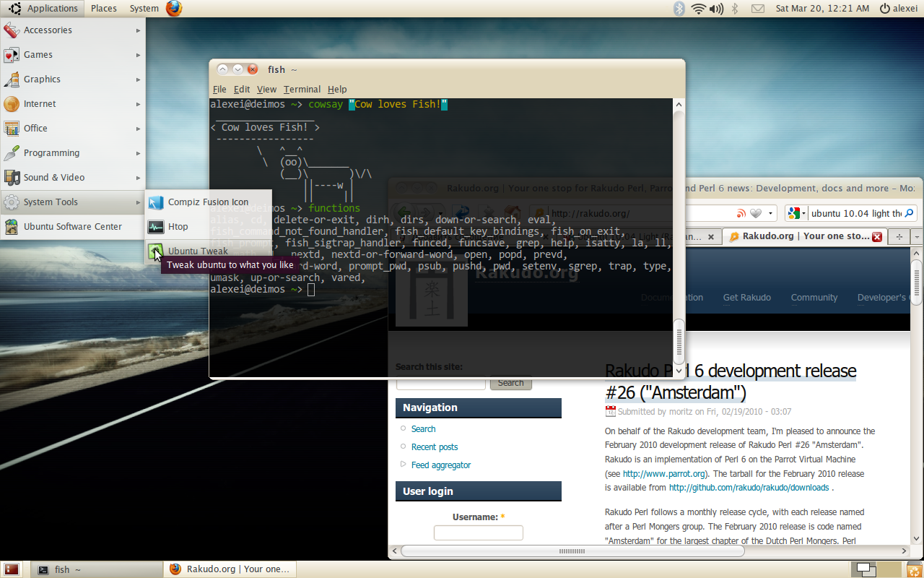
Task: Expand the Sound & Video submenu
Action: click(x=72, y=178)
